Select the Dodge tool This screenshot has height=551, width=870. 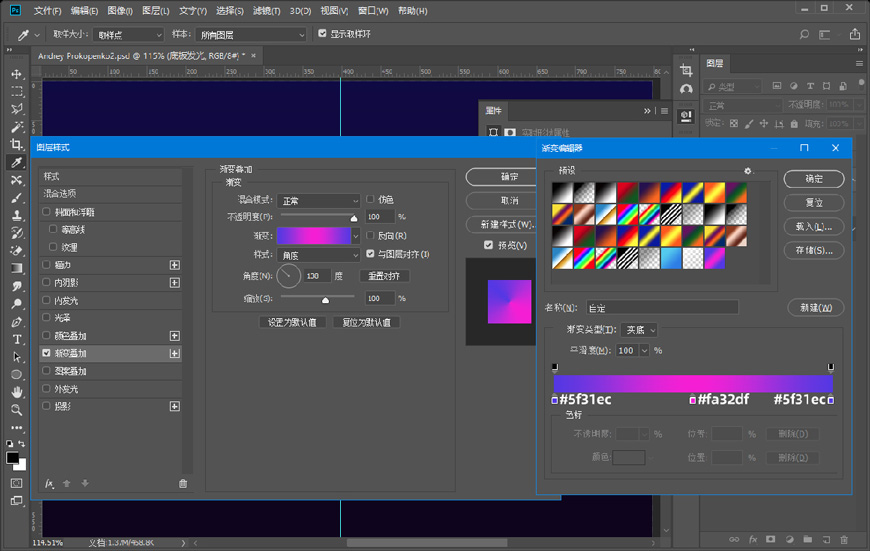pos(17,304)
